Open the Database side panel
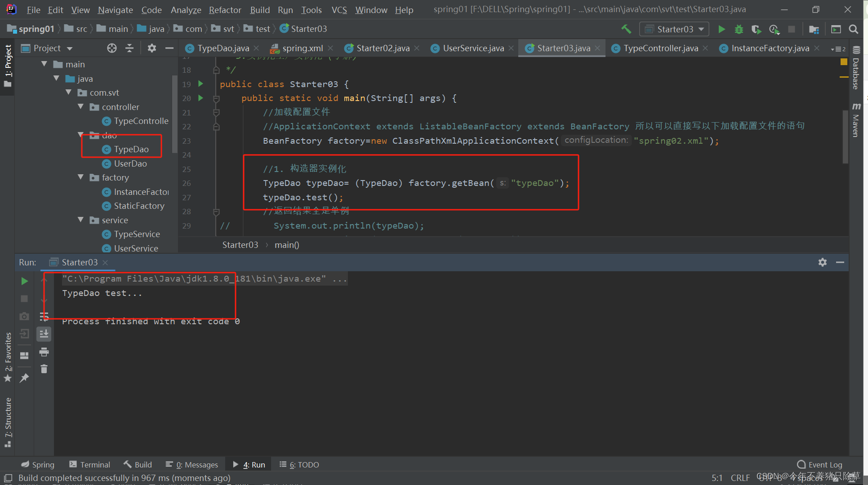The width and height of the screenshot is (868, 485). tap(856, 68)
